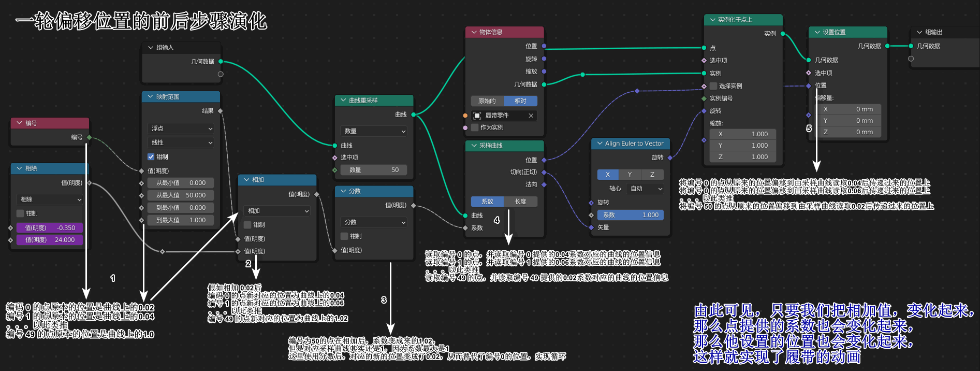This screenshot has height=371, width=980.
Task: Open the 相加 operation dropdown
Action: 277,211
